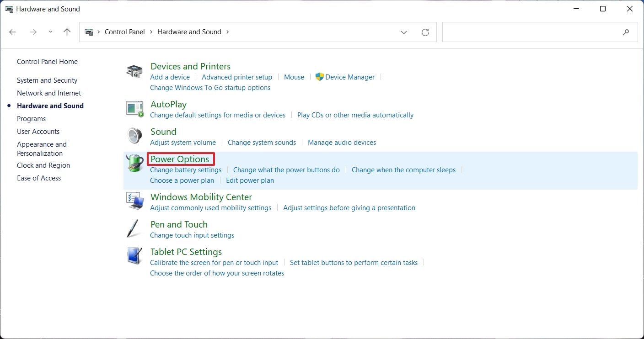644x339 pixels.
Task: Open Mouse settings link
Action: (294, 77)
